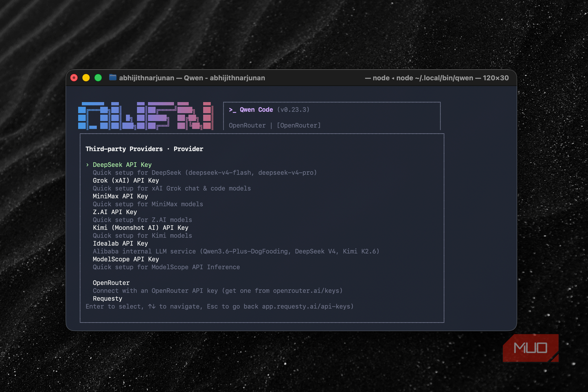Screen dimensions: 588x392
Task: Click 'OpenRouter | [OpenRouter]' status line
Action: coord(275,125)
